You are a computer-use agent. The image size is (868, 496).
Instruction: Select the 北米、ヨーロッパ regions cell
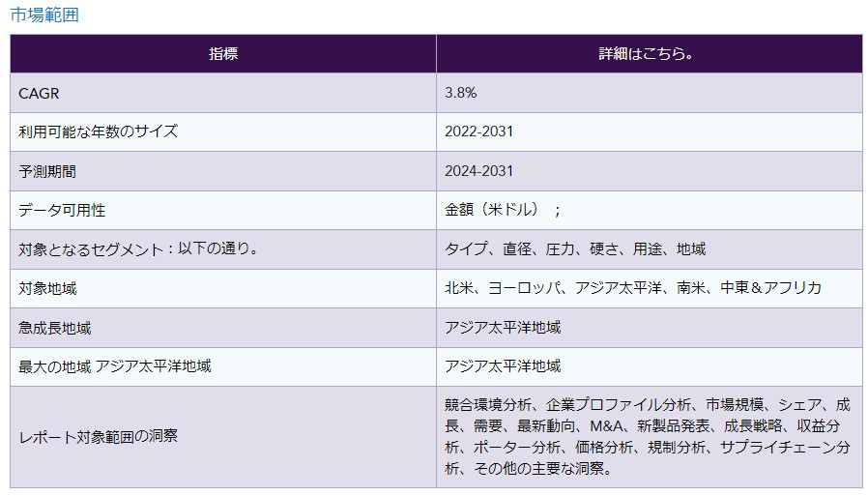650,288
